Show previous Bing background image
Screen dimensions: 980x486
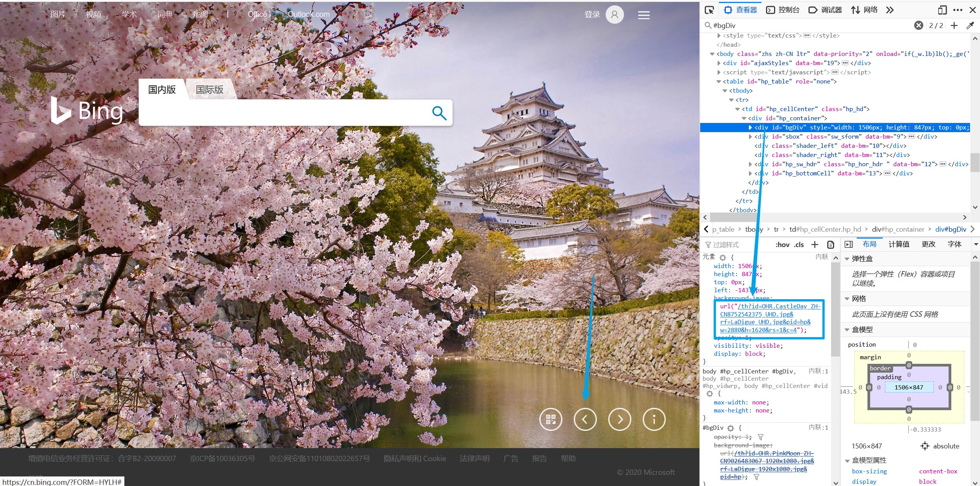pyautogui.click(x=585, y=419)
